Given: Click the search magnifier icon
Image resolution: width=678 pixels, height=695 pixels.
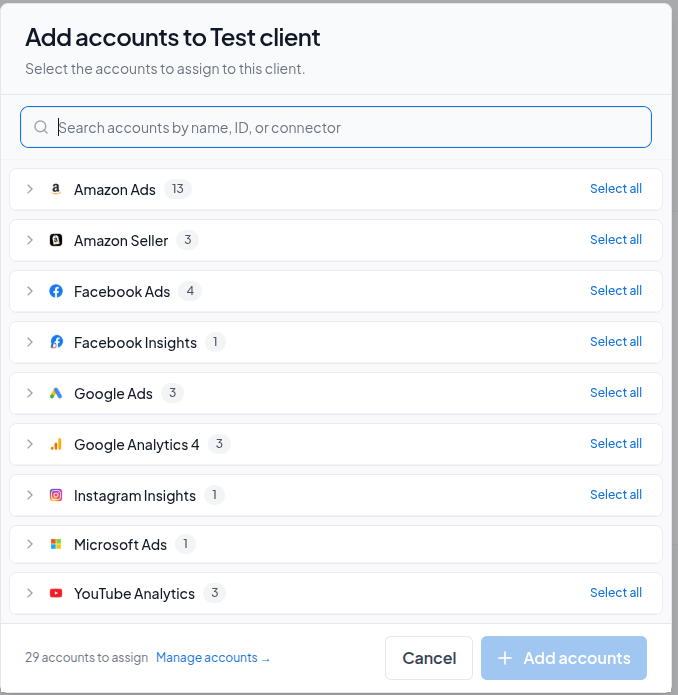Looking at the screenshot, I should tap(41, 127).
